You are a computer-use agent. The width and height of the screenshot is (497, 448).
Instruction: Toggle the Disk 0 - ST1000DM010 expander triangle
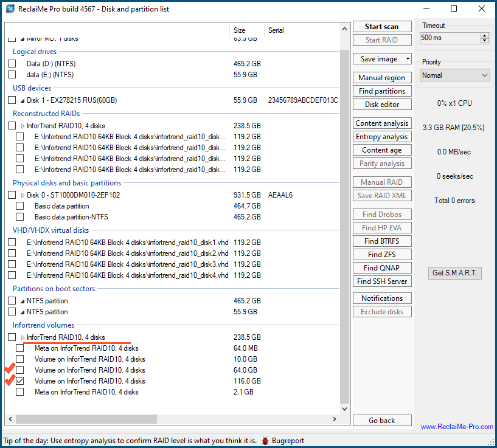click(23, 195)
